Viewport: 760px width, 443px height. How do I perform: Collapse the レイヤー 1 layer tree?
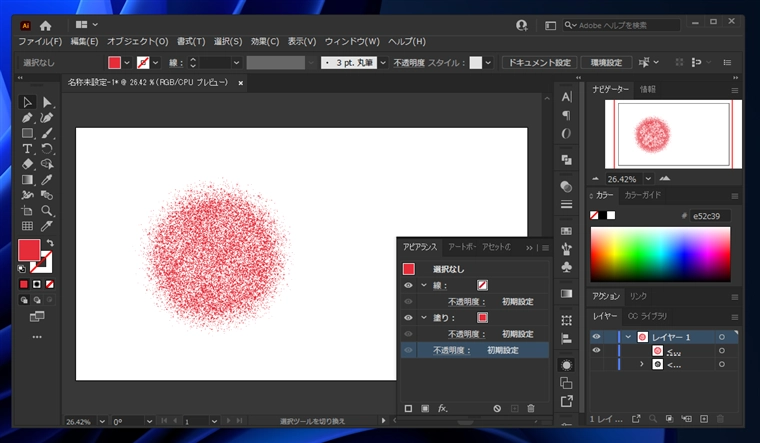(x=628, y=336)
